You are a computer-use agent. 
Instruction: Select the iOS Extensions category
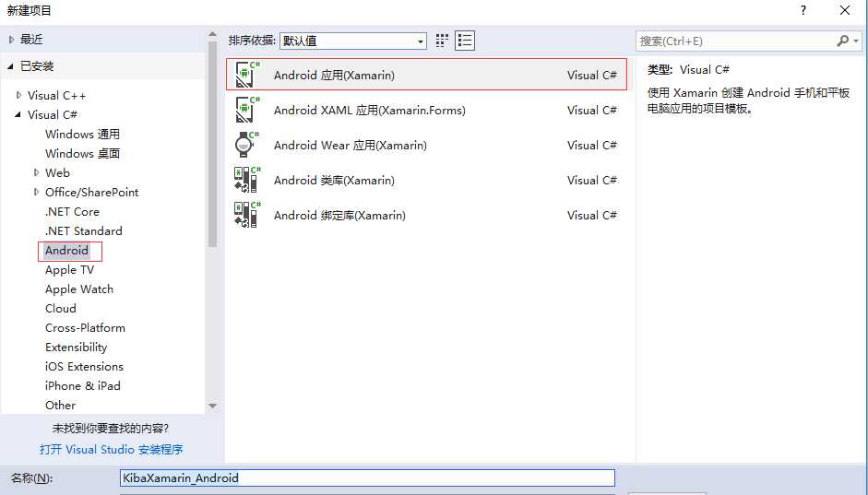(x=84, y=366)
